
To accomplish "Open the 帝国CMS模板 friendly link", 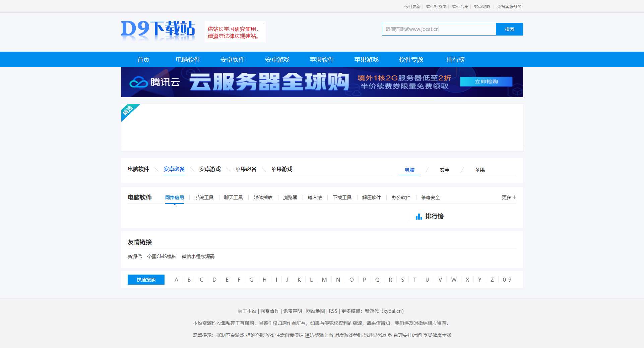I will coord(162,256).
